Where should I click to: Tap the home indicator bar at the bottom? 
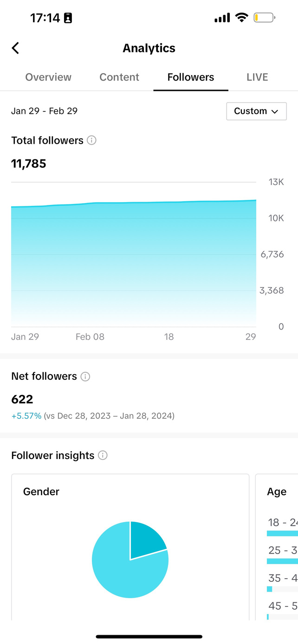click(149, 637)
